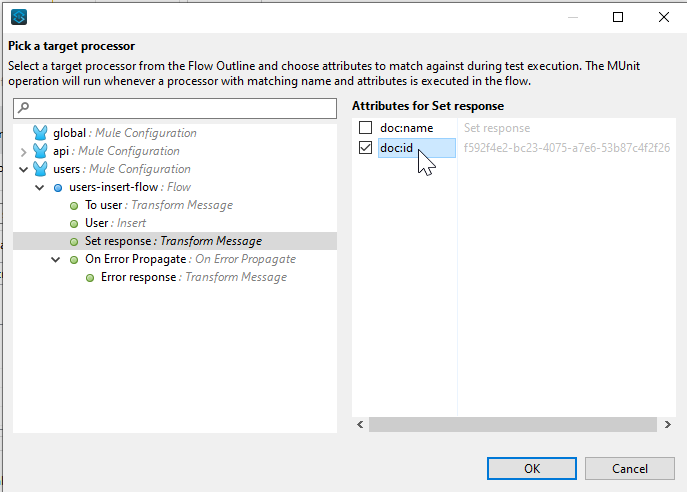Click the blue users-insert-flow Flow icon
This screenshot has width=687, height=492.
pos(57,187)
